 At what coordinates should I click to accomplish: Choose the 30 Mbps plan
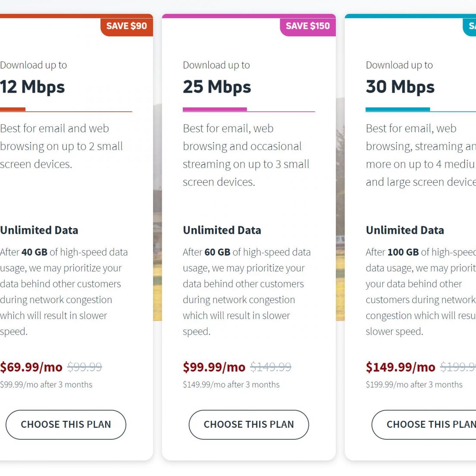pos(424,424)
